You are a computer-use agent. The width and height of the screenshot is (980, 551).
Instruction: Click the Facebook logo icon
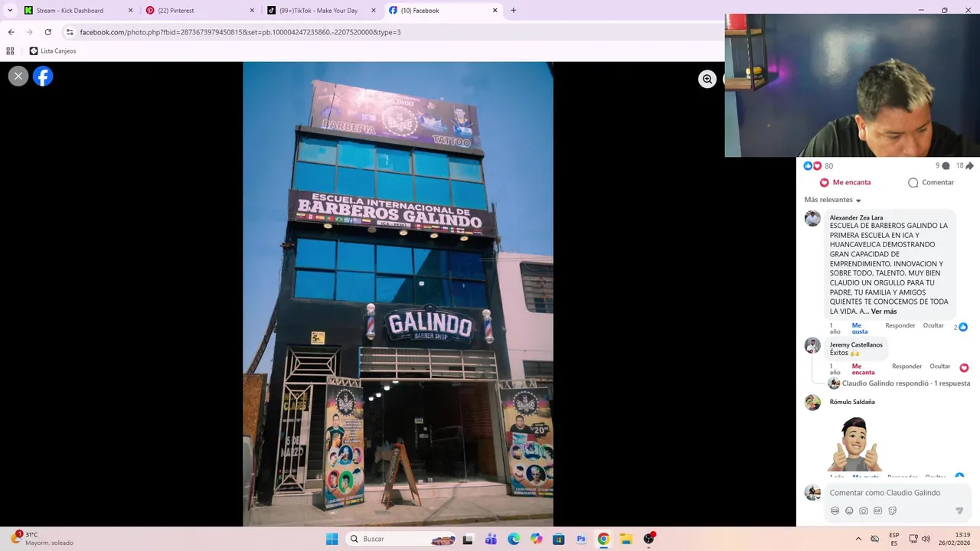click(x=43, y=76)
